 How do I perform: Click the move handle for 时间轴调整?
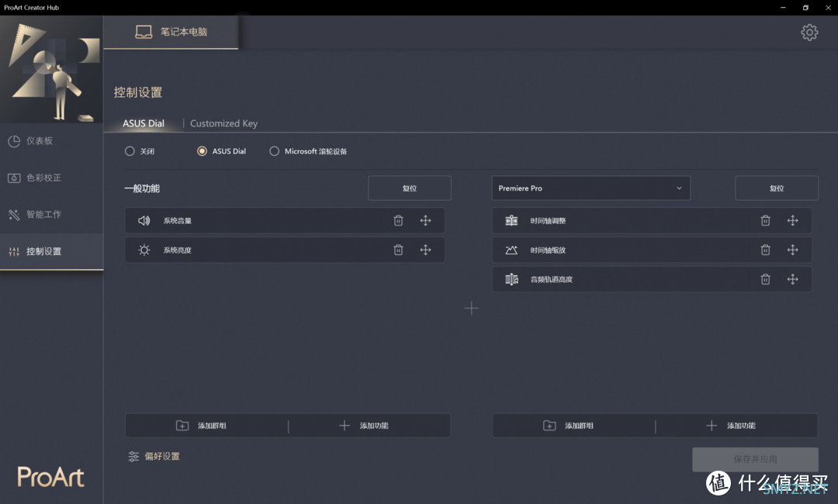point(792,220)
